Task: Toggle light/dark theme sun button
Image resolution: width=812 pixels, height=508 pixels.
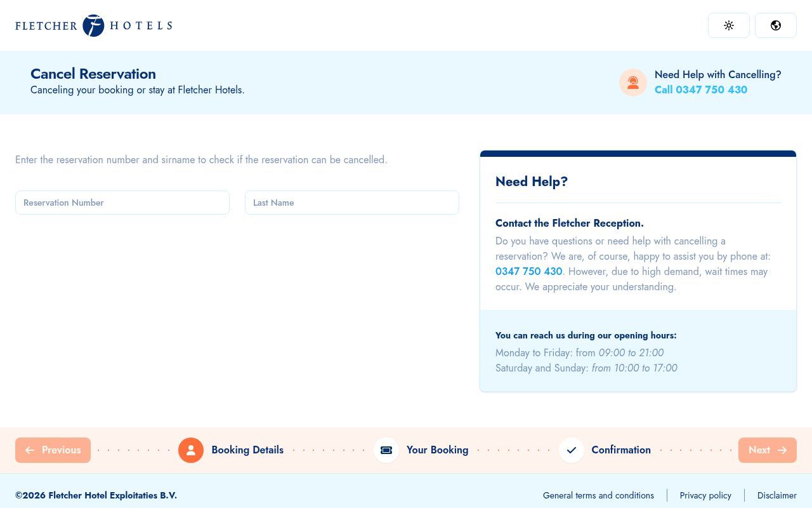Action: click(729, 25)
